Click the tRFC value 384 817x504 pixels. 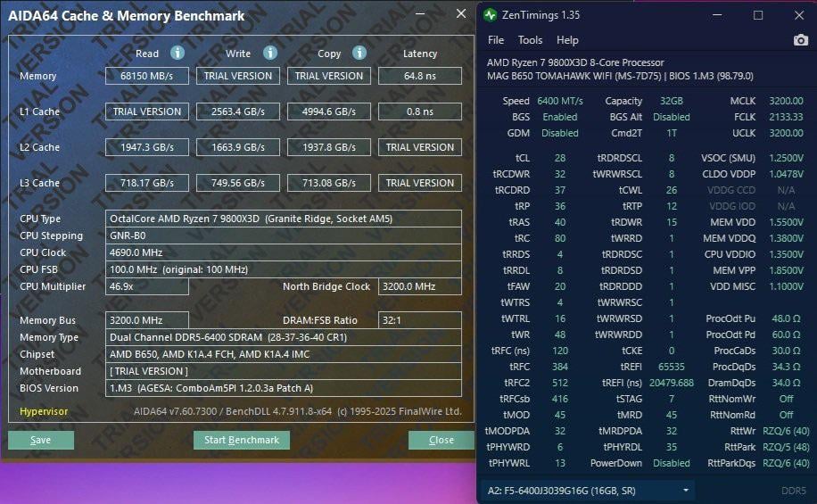click(x=560, y=367)
